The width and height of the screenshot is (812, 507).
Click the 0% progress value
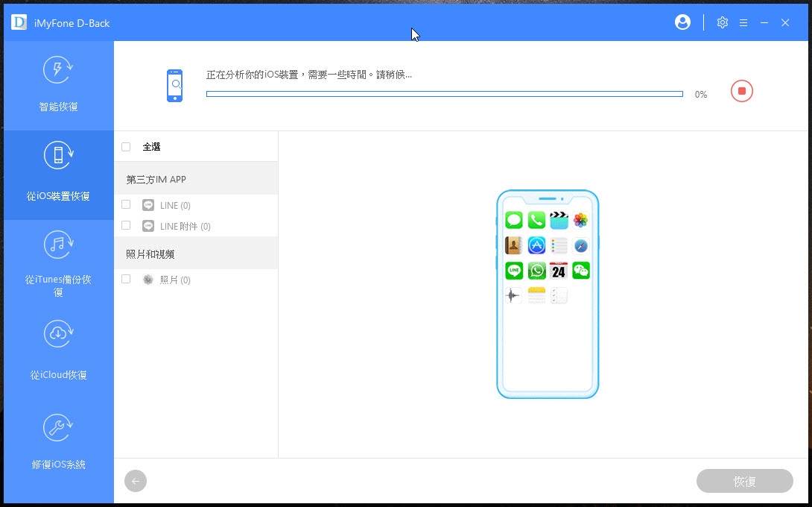(x=701, y=95)
